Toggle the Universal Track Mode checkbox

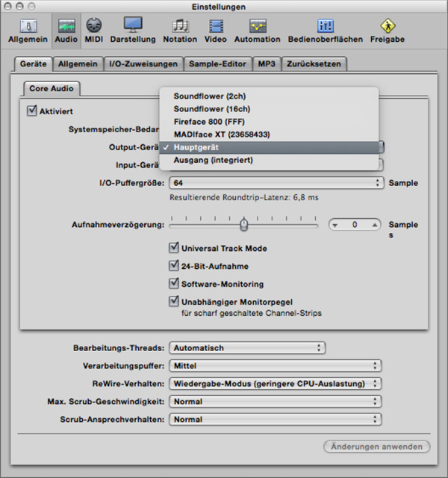tap(175, 248)
